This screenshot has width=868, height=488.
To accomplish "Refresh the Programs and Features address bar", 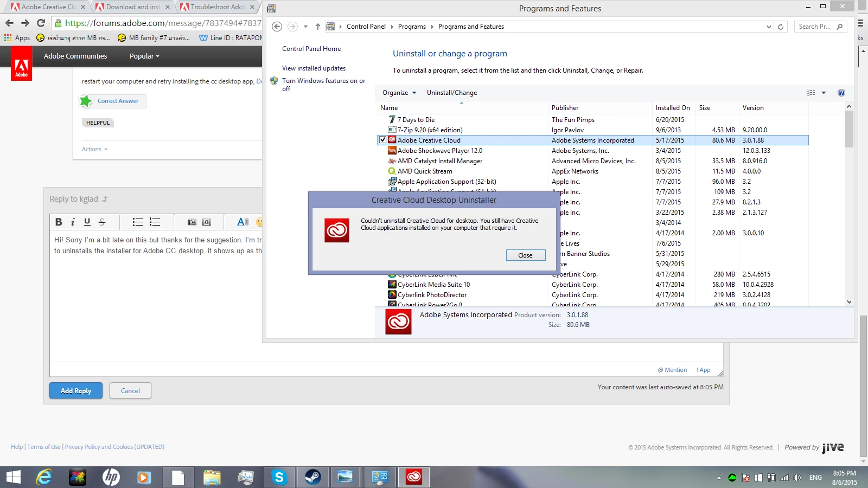I will coord(781,27).
